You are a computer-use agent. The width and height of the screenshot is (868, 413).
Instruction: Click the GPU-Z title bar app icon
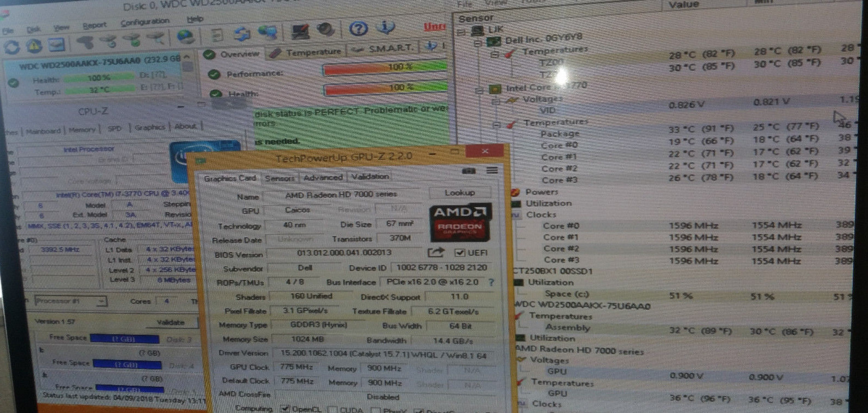click(201, 161)
